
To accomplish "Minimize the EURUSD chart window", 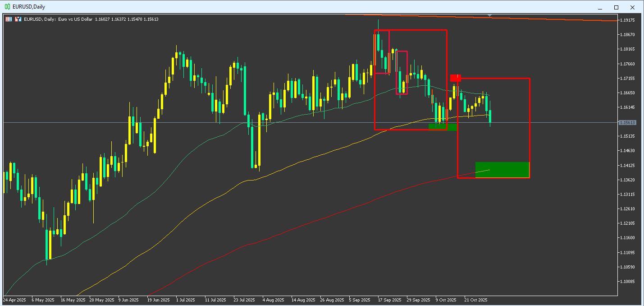I will [600, 7].
